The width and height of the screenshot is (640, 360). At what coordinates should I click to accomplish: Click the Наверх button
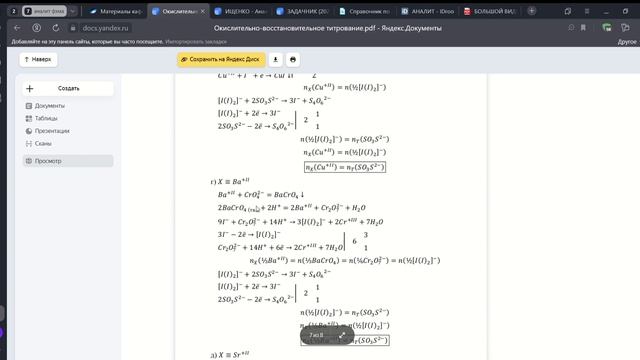tap(38, 60)
